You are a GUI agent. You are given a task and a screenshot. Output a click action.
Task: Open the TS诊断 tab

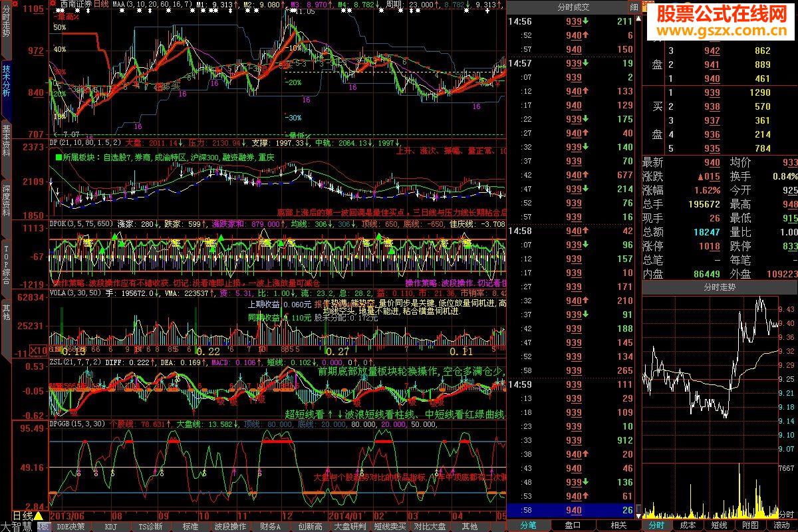pos(150,526)
